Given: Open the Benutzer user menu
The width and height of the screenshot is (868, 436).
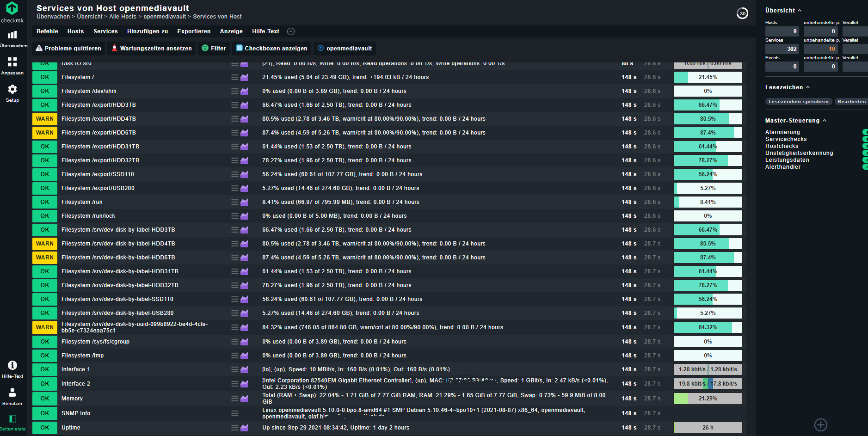Looking at the screenshot, I should pyautogui.click(x=12, y=397).
